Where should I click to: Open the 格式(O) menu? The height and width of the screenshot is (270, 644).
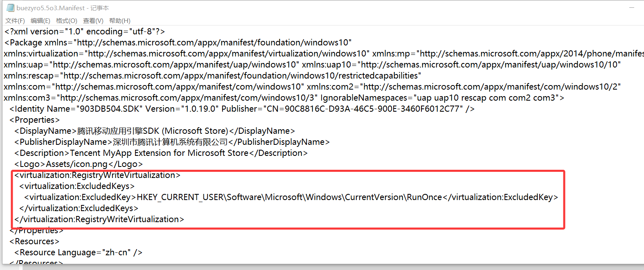point(67,20)
